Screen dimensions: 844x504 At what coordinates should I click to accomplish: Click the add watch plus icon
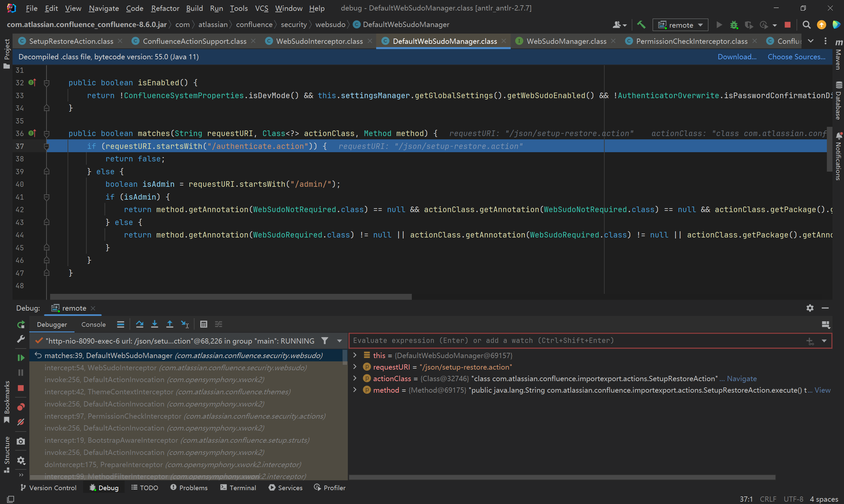pyautogui.click(x=810, y=341)
